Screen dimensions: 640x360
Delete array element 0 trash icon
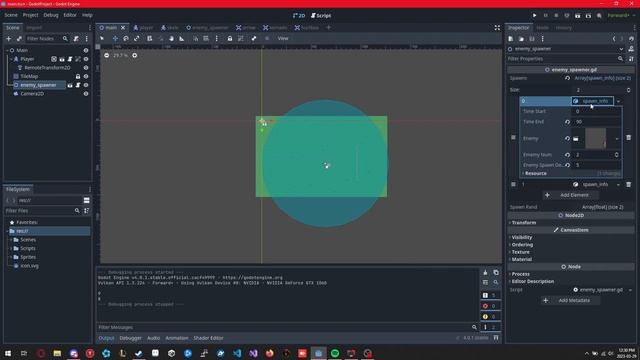point(629,138)
